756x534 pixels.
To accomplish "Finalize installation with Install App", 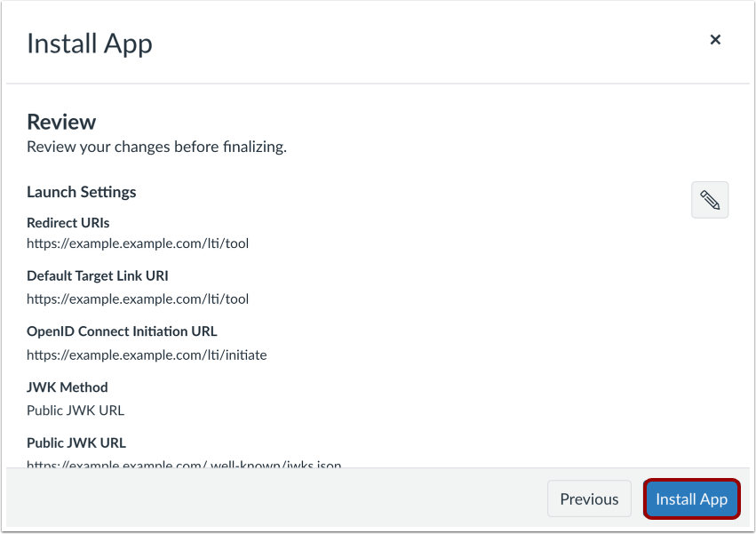I will point(691,498).
